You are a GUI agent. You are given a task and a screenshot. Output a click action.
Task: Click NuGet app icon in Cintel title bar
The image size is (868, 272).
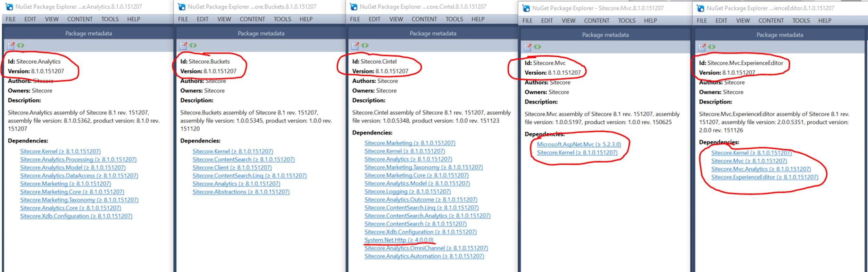click(x=353, y=7)
